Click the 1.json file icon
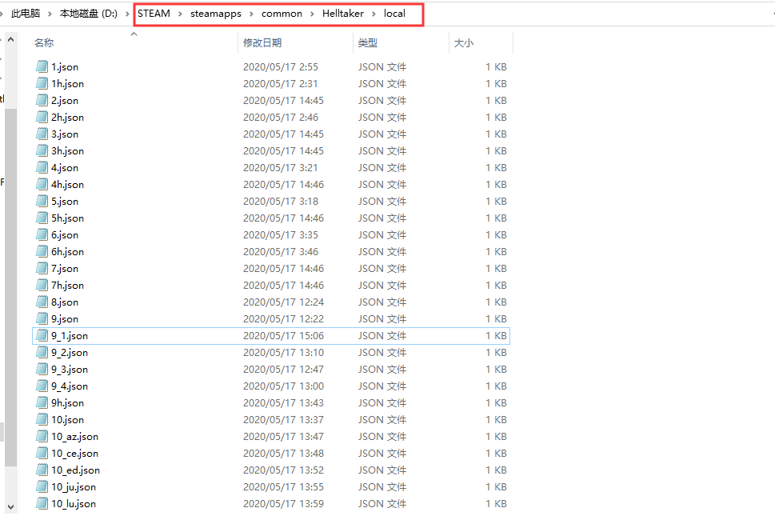 [42, 66]
